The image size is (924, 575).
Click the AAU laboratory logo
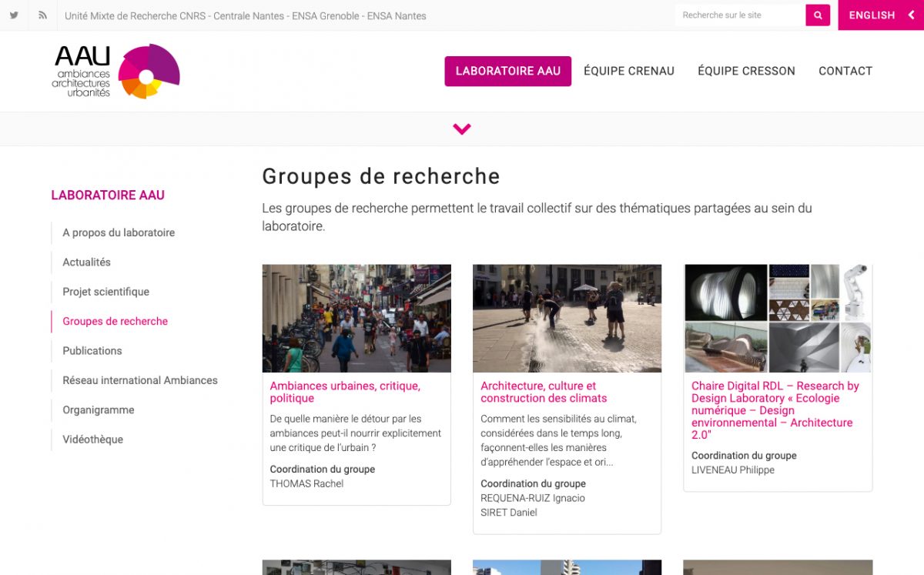115,72
